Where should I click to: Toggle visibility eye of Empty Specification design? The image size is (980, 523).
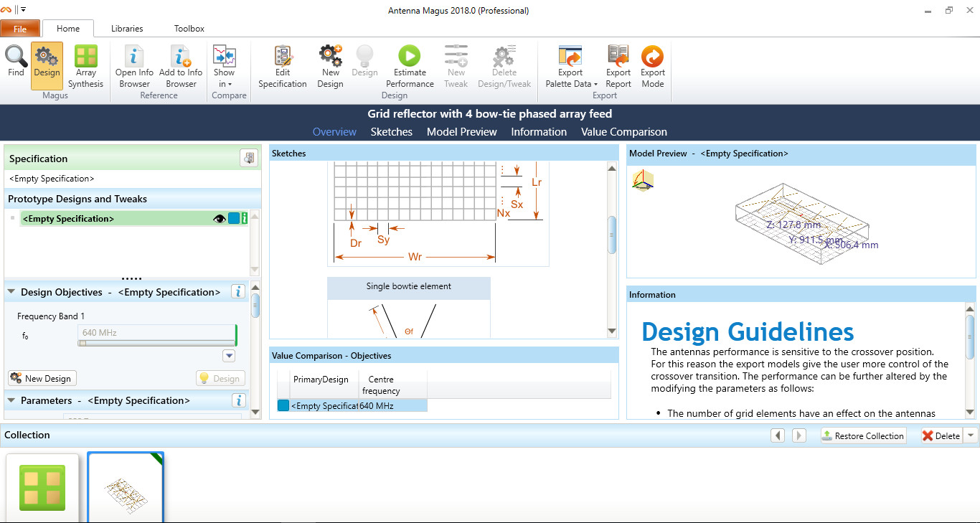point(220,219)
